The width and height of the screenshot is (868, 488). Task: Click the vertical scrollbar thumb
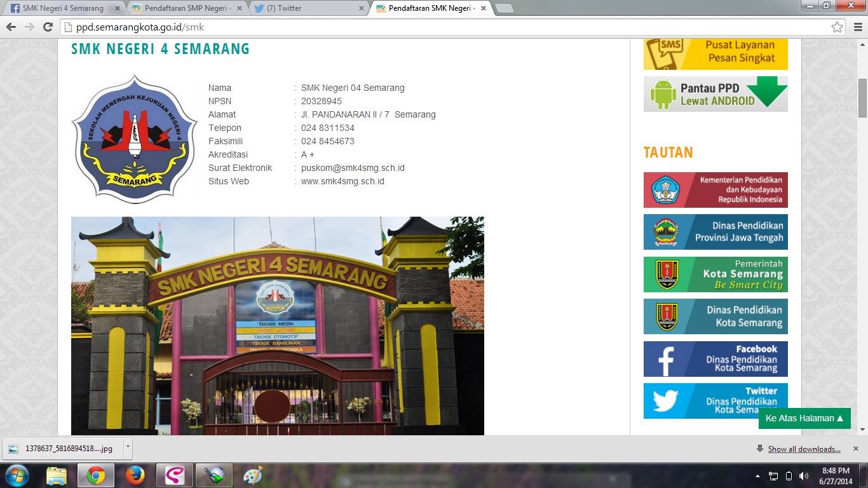tap(862, 98)
